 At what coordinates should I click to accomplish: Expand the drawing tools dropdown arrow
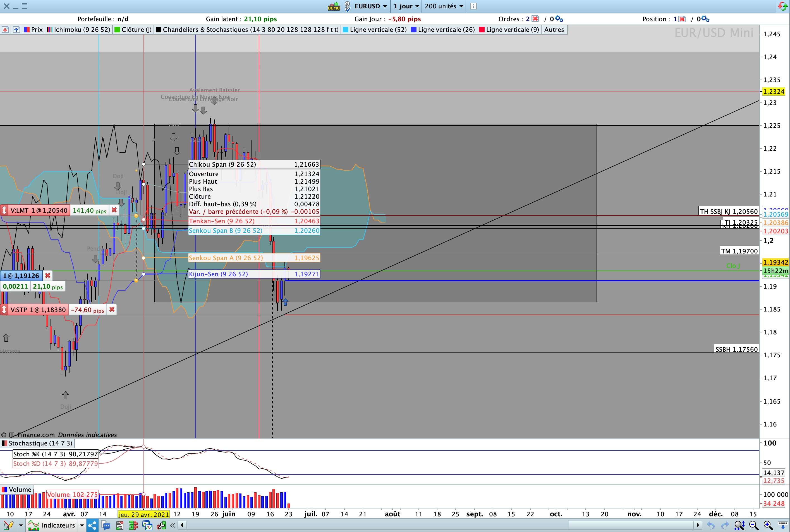click(x=21, y=526)
